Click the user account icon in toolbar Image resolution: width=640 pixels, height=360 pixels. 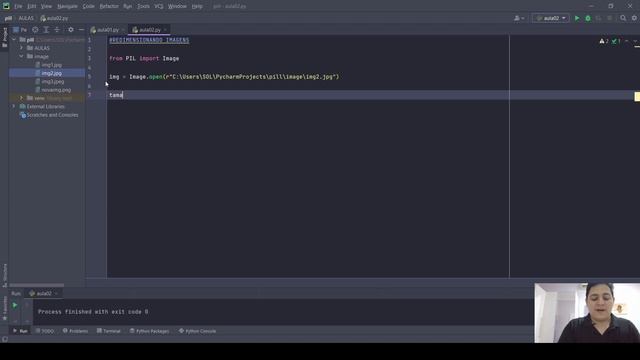pos(519,18)
